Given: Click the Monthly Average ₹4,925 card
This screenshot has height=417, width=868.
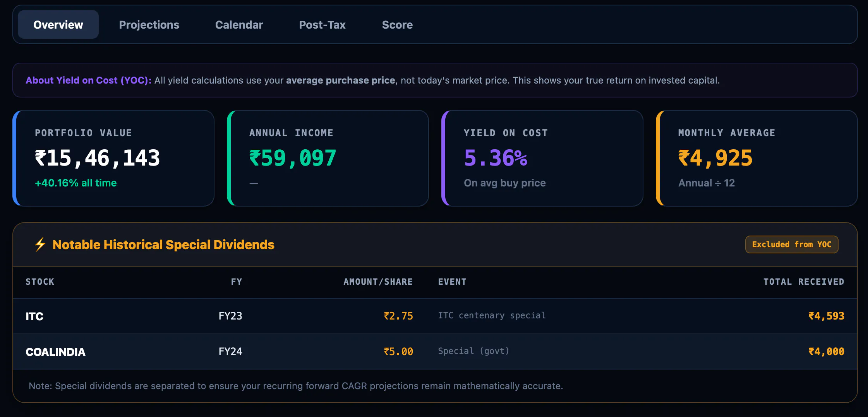Looking at the screenshot, I should 757,158.
